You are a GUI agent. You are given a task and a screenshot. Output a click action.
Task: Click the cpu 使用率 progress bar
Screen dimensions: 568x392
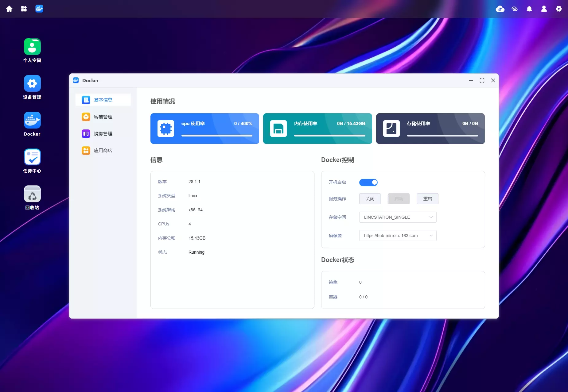217,136
